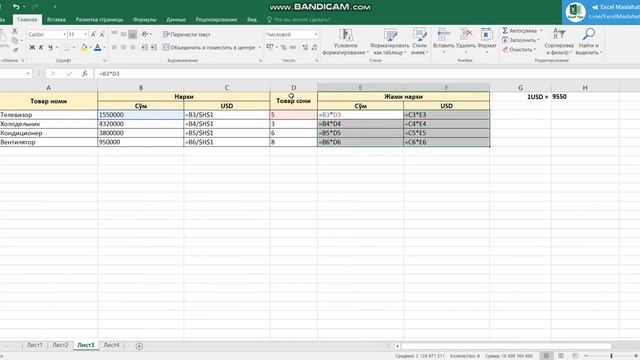Switch to sheet tab Лист4
This screenshot has height=360, width=640.
111,345
